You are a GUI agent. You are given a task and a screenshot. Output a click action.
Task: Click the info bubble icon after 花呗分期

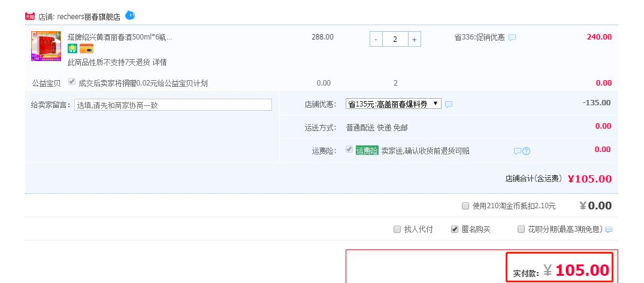coord(609,230)
